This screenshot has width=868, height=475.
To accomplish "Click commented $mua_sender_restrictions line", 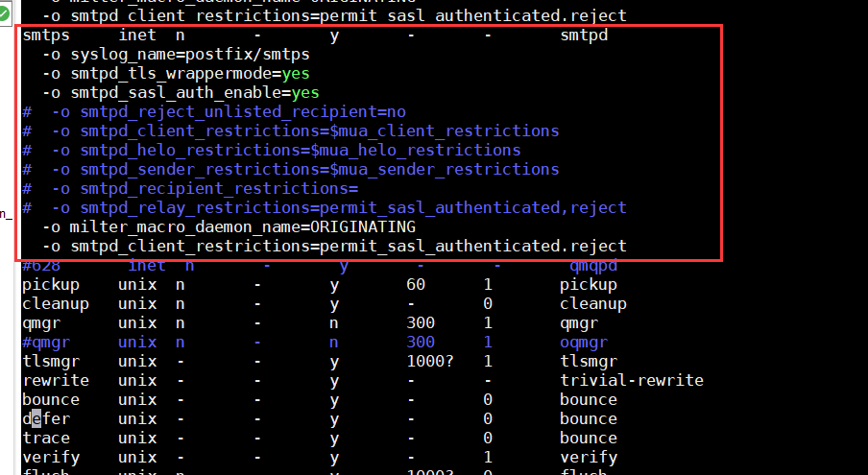I will (291, 169).
